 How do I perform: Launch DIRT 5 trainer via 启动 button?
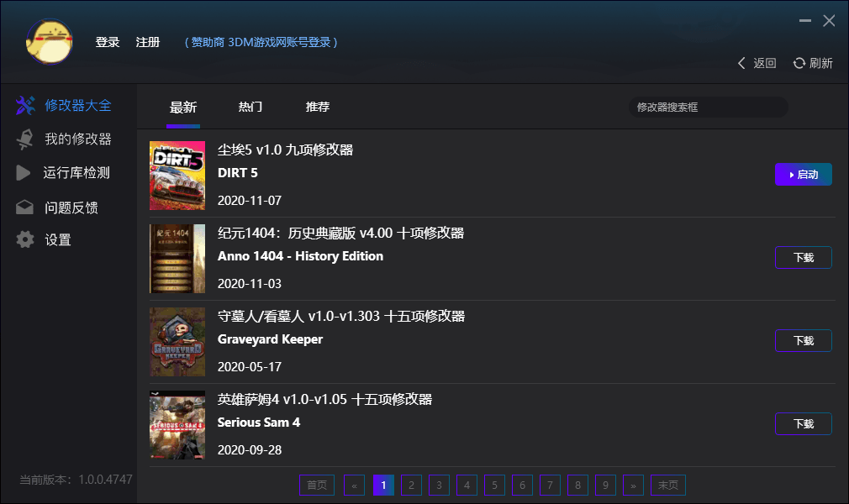coord(803,174)
